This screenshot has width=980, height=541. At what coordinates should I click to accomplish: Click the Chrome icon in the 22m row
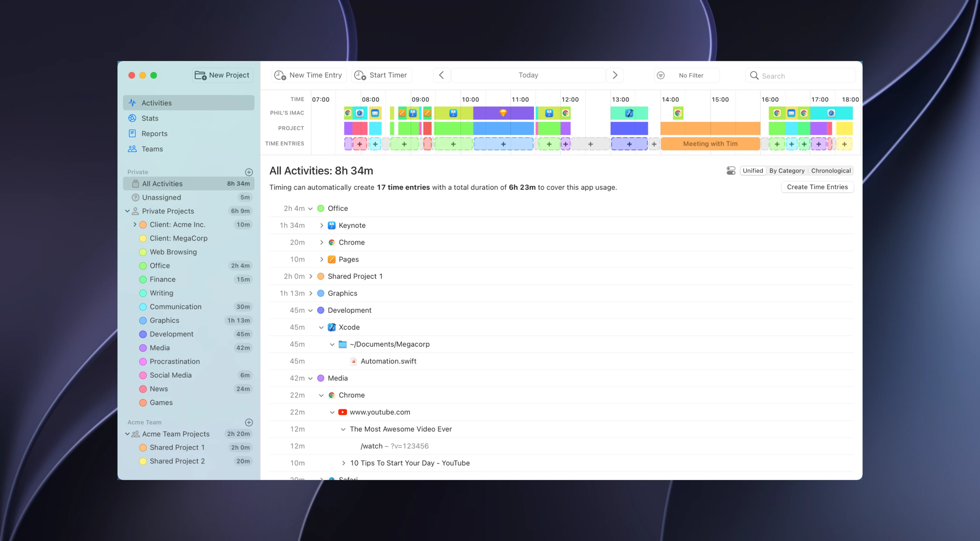(x=332, y=395)
